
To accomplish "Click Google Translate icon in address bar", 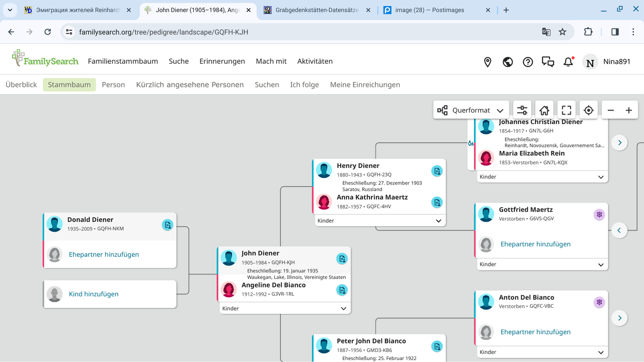I will [x=546, y=32].
